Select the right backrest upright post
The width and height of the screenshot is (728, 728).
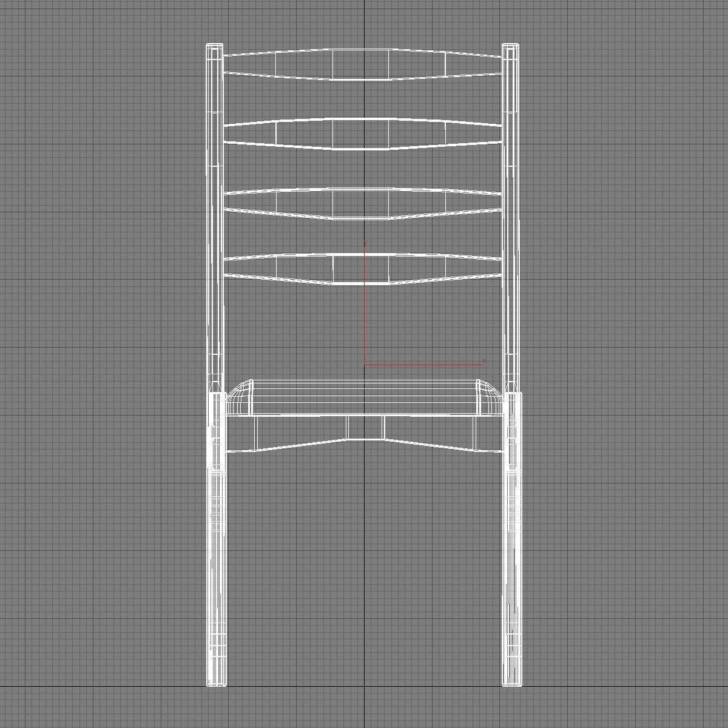511,218
